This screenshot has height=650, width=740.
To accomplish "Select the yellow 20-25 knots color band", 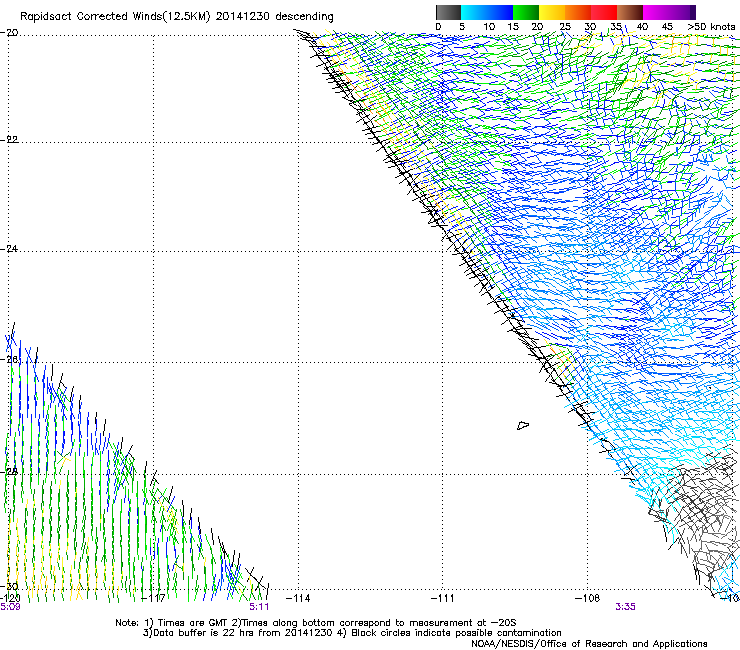I will pos(552,12).
